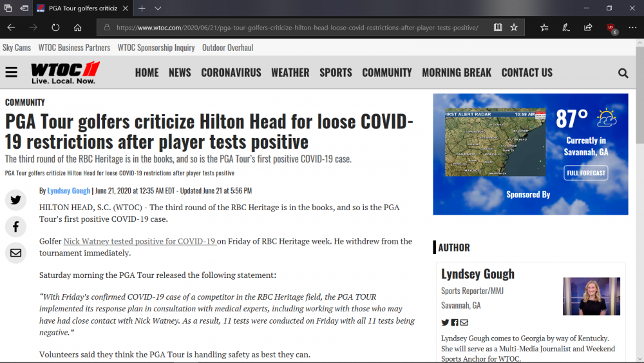Click the site lock icon in address bar
This screenshot has width=644, height=363.
coord(107,28)
